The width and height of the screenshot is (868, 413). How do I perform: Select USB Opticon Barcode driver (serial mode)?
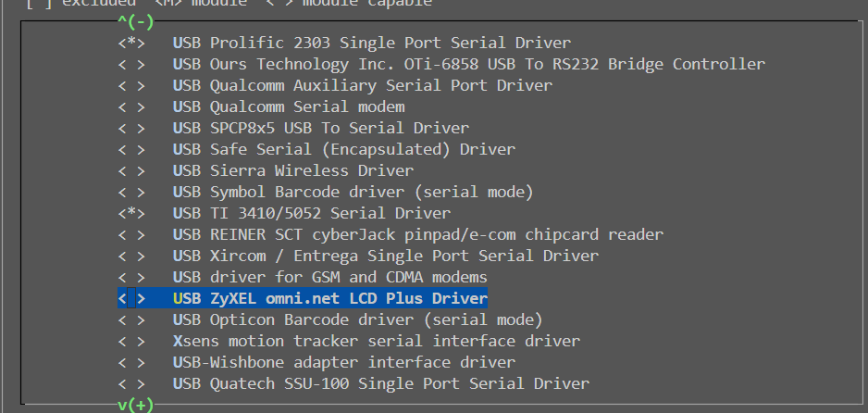pos(357,320)
